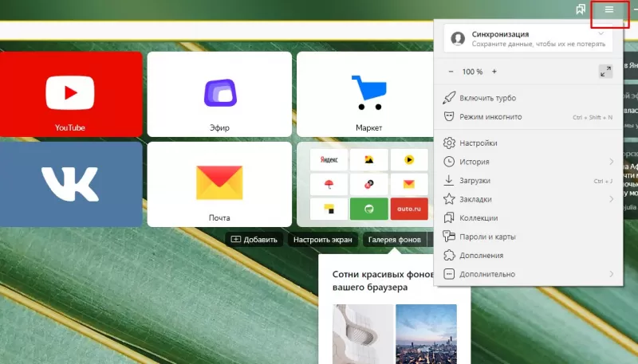Expand the Дополнительно submenu arrow
This screenshot has width=638, height=364.
point(612,274)
